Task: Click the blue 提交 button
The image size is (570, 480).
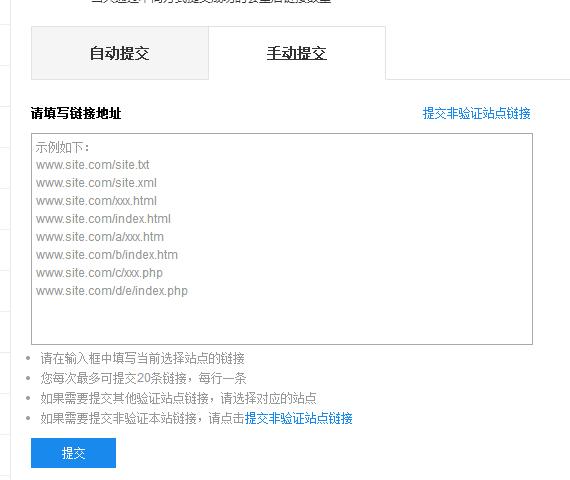Action: (73, 453)
